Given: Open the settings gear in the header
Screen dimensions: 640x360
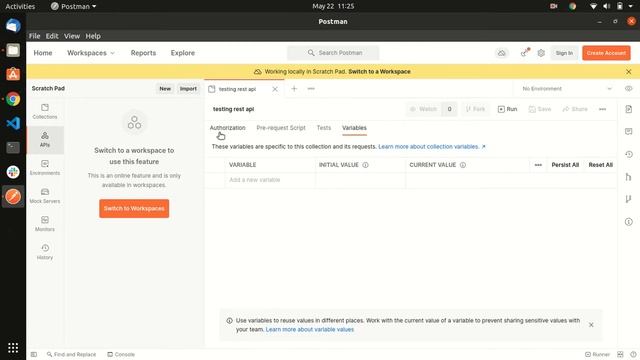Looking at the screenshot, I should click(x=541, y=53).
